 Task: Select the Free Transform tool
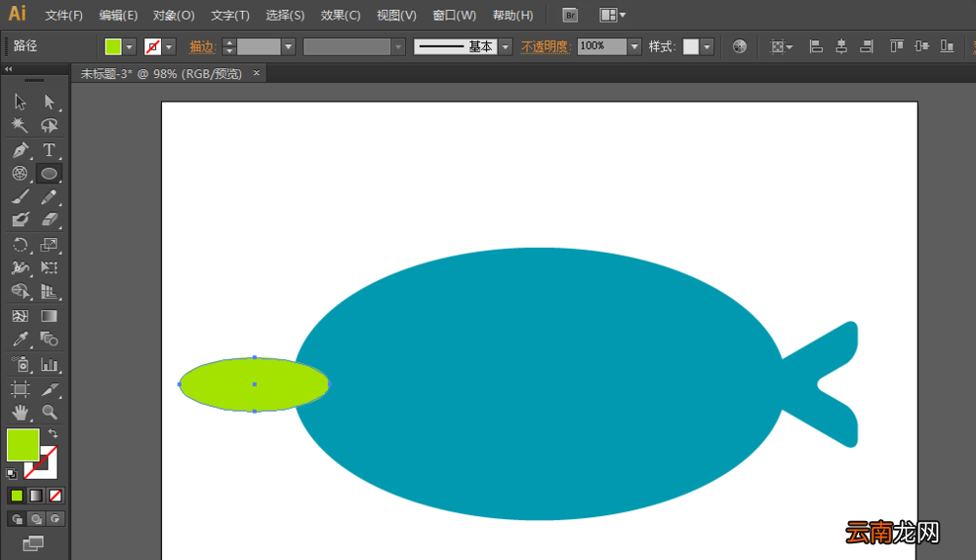point(49,268)
